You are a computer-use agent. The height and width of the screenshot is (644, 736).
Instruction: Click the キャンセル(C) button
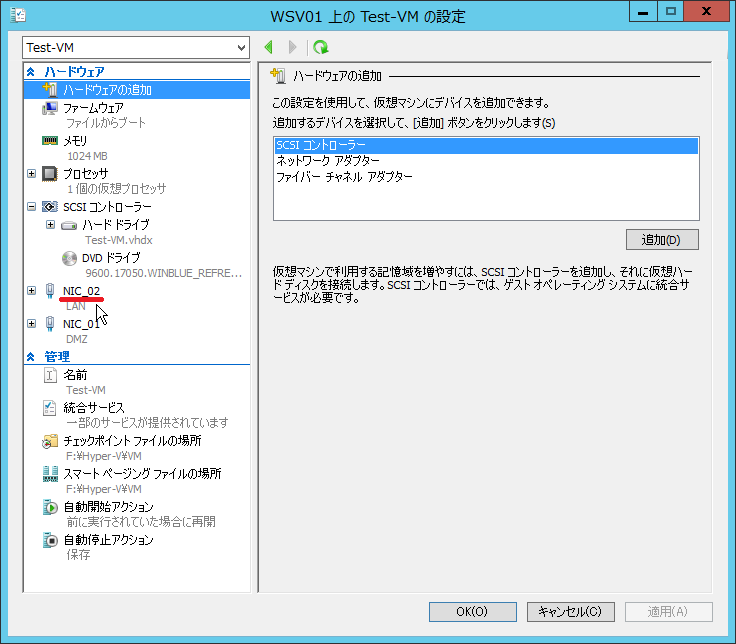pyautogui.click(x=570, y=612)
